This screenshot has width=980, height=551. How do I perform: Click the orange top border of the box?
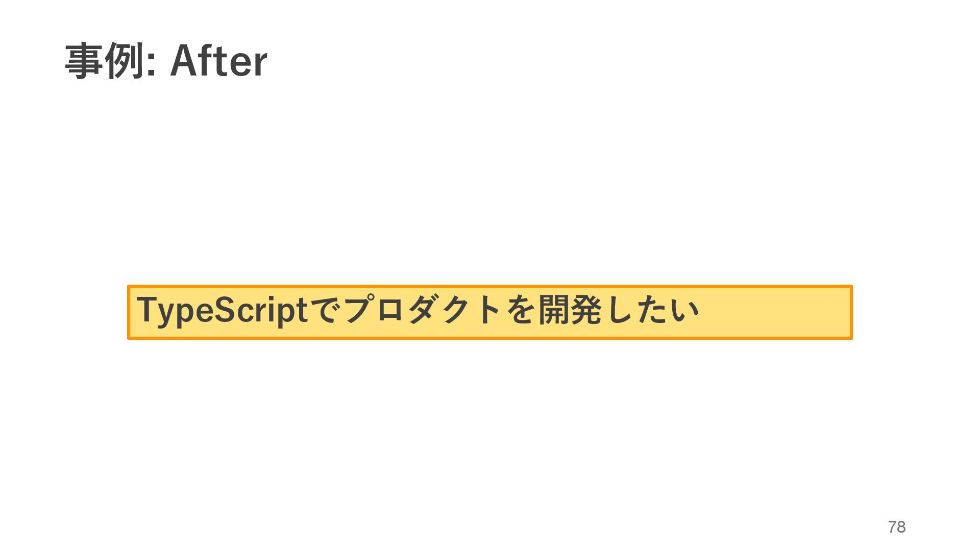click(490, 287)
